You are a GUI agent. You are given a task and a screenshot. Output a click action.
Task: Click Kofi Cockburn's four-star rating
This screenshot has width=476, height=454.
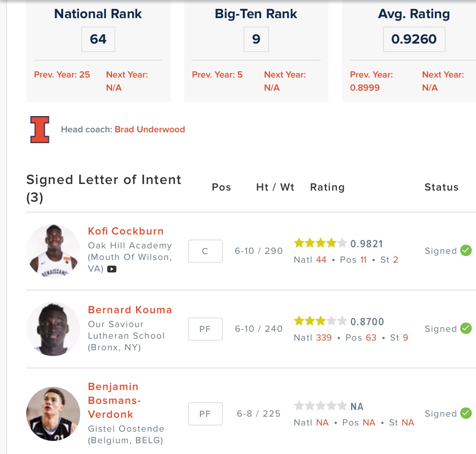pos(320,243)
